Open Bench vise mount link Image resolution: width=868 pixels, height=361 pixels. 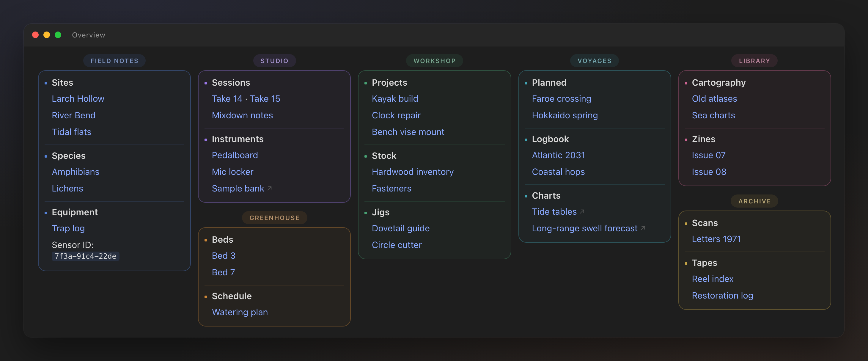pos(408,132)
